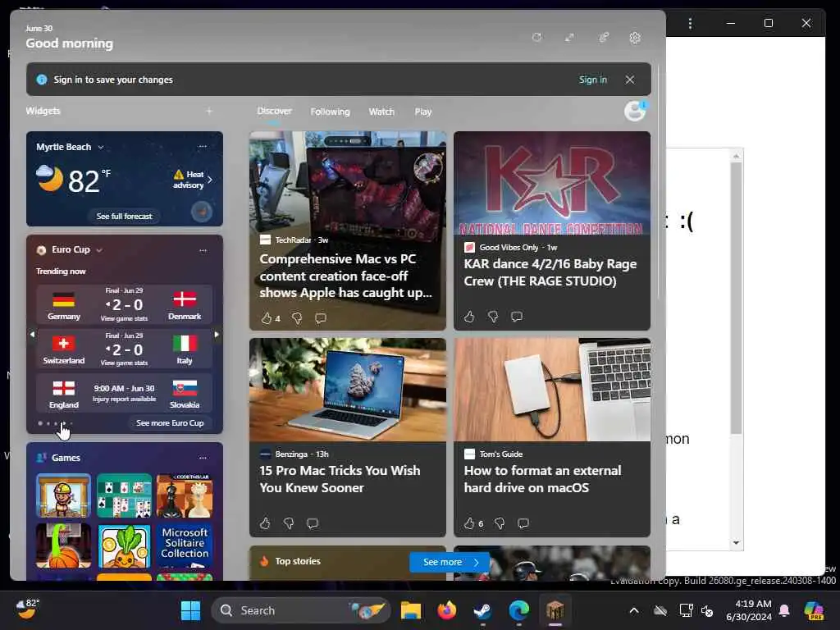Image resolution: width=840 pixels, height=630 pixels.
Task: Switch to the Play tab
Action: point(422,112)
